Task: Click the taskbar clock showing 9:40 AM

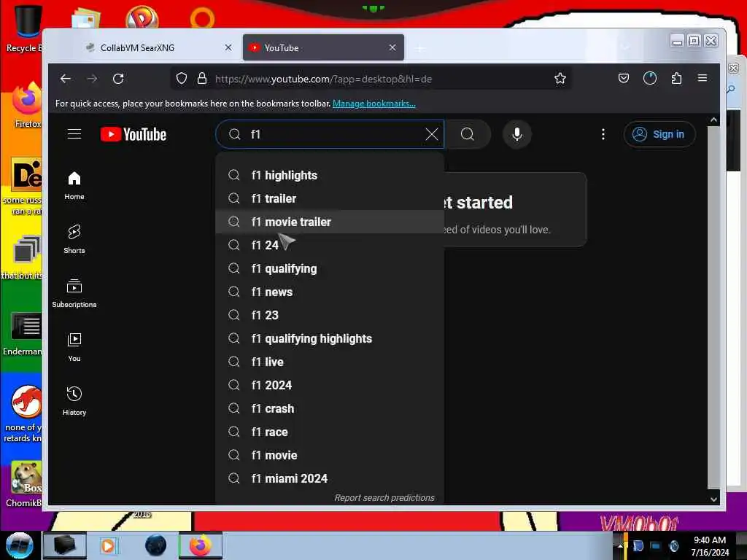Action: [x=709, y=545]
